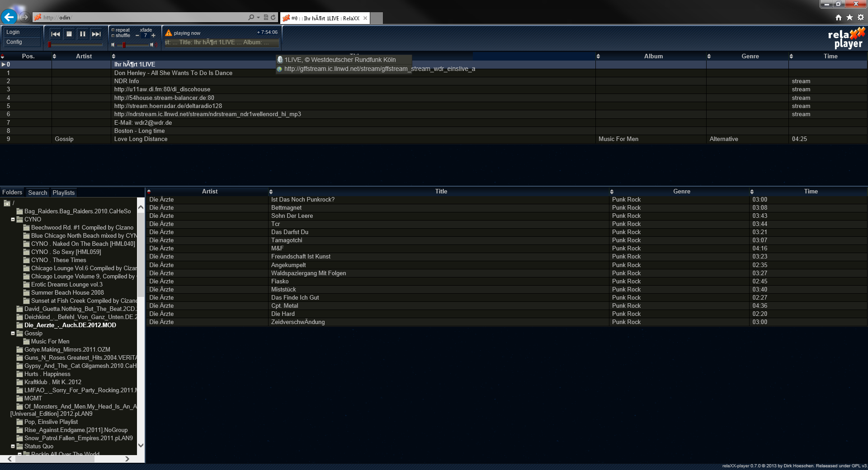The height and width of the screenshot is (470, 868).
Task: Click the Login button
Action: (22, 32)
